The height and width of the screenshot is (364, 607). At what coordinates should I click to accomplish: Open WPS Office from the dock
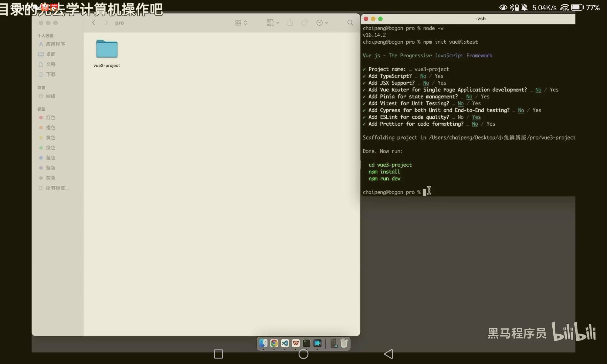[296, 343]
